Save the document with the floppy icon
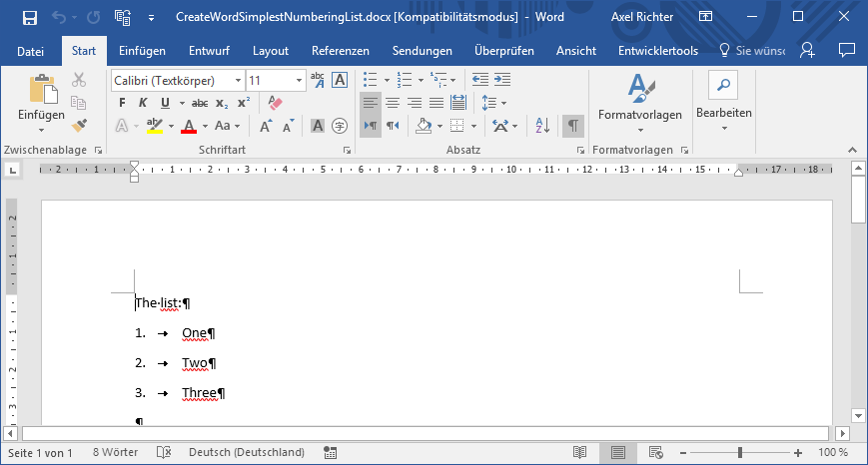Screen dimensions: 868x465 29,17
